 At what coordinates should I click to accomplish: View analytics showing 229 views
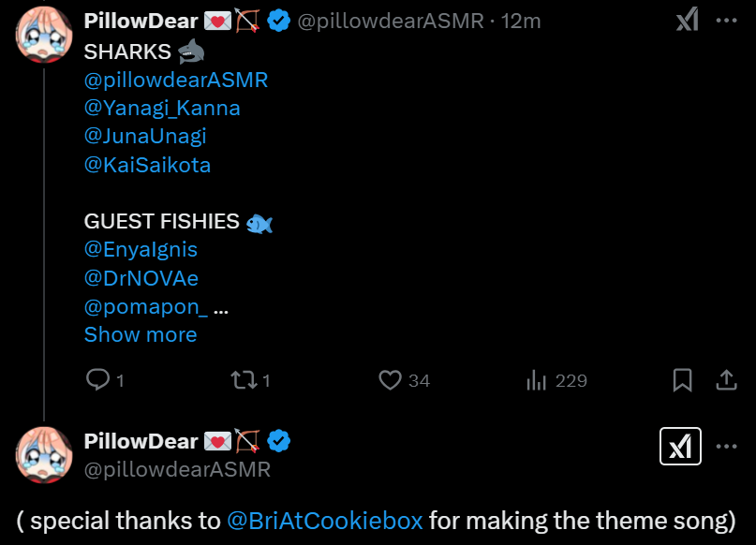(x=536, y=380)
